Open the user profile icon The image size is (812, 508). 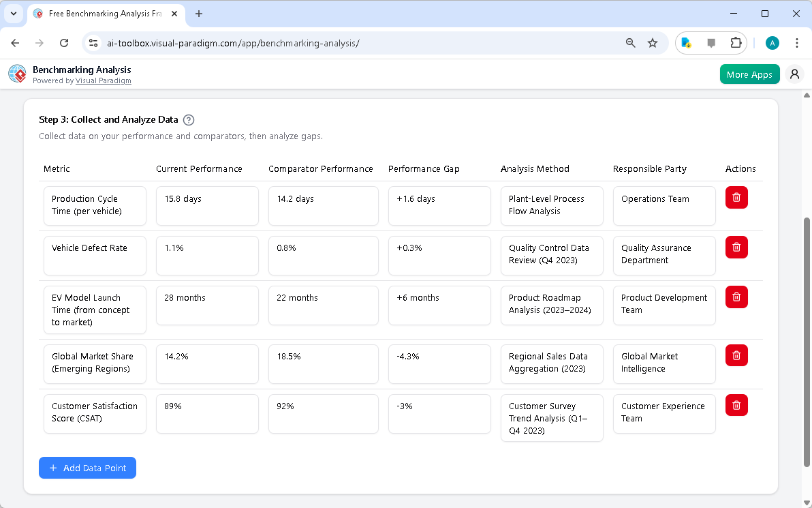click(x=794, y=74)
